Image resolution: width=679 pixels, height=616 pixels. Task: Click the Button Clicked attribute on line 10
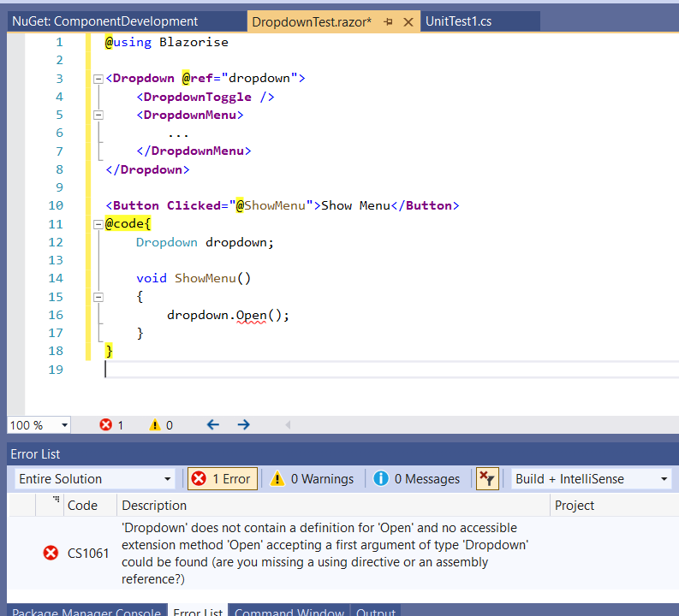coord(194,205)
